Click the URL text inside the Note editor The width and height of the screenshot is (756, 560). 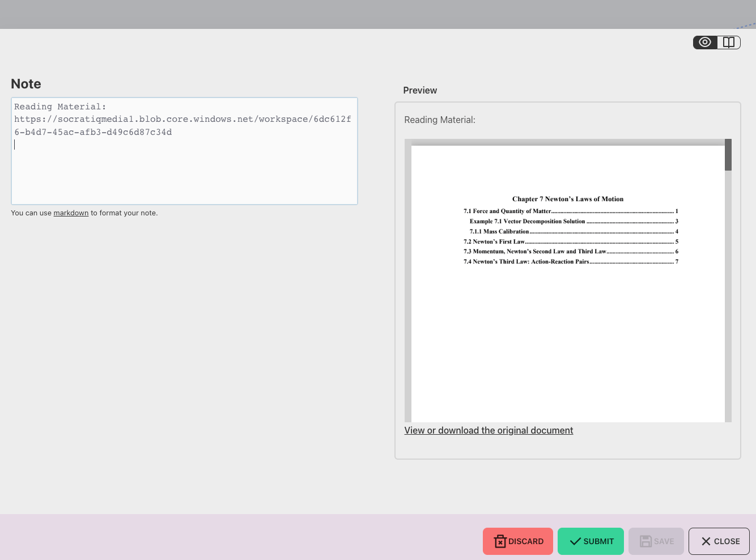pos(182,120)
